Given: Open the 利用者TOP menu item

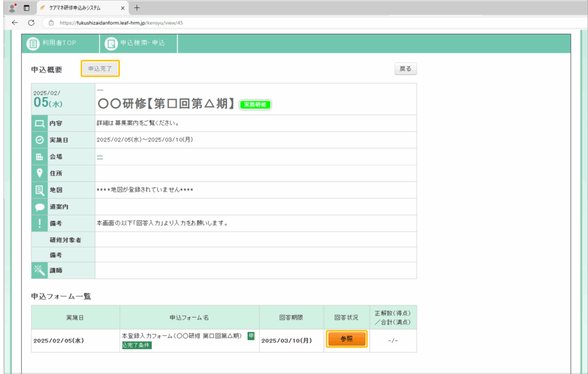Looking at the screenshot, I should click(x=53, y=43).
